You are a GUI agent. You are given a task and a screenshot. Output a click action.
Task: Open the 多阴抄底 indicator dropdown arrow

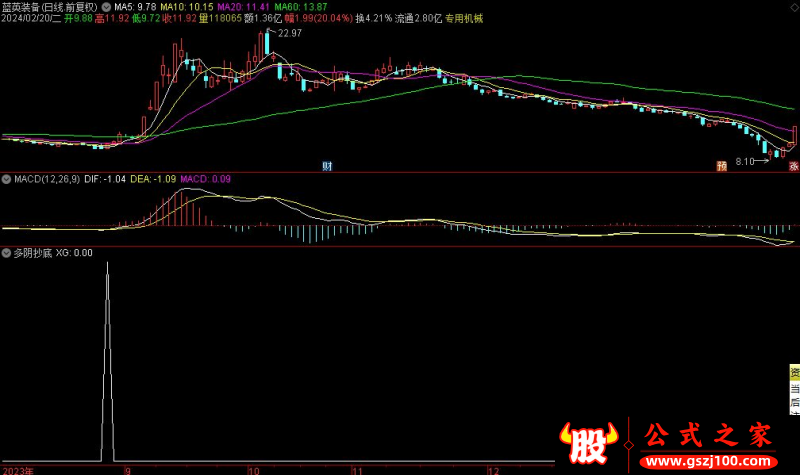[x=6, y=253]
